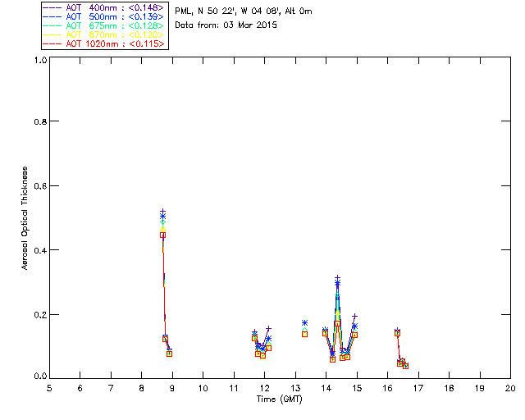Click the x-axis tick label 5
Viewport: 525px width, 420px height.
point(49,387)
